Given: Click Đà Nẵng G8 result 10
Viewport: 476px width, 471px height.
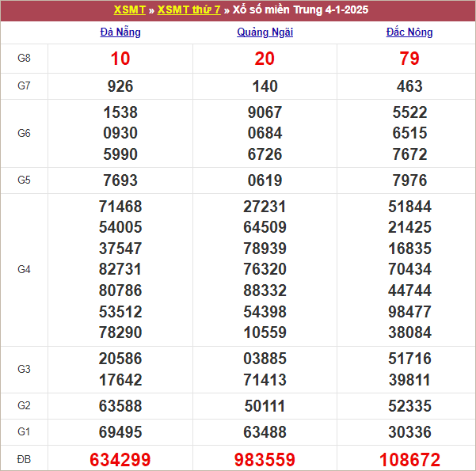Looking at the screenshot, I should (x=120, y=59).
